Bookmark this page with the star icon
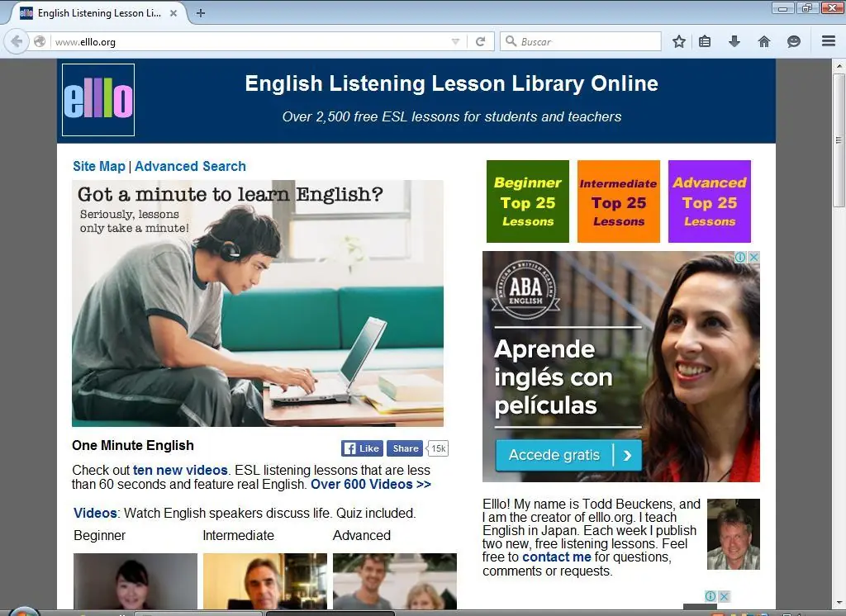 (x=679, y=41)
